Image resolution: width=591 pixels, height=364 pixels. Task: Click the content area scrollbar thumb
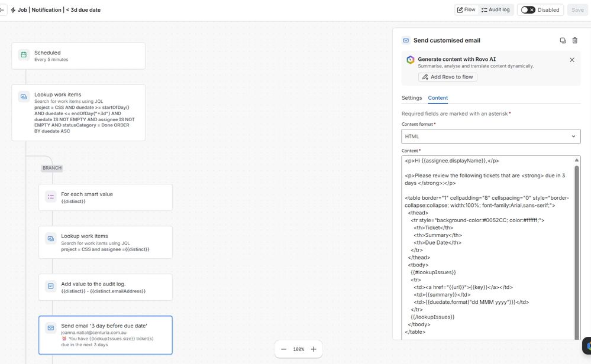click(577, 252)
